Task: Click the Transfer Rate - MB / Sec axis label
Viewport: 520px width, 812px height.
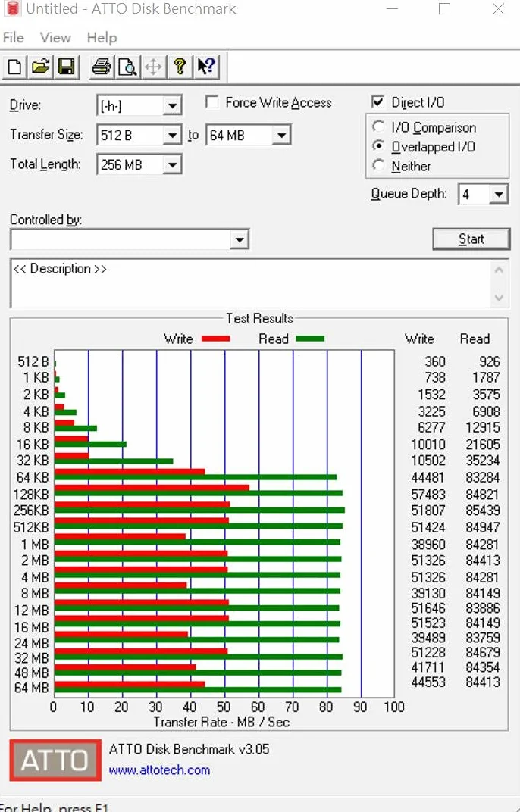Action: coord(221,722)
